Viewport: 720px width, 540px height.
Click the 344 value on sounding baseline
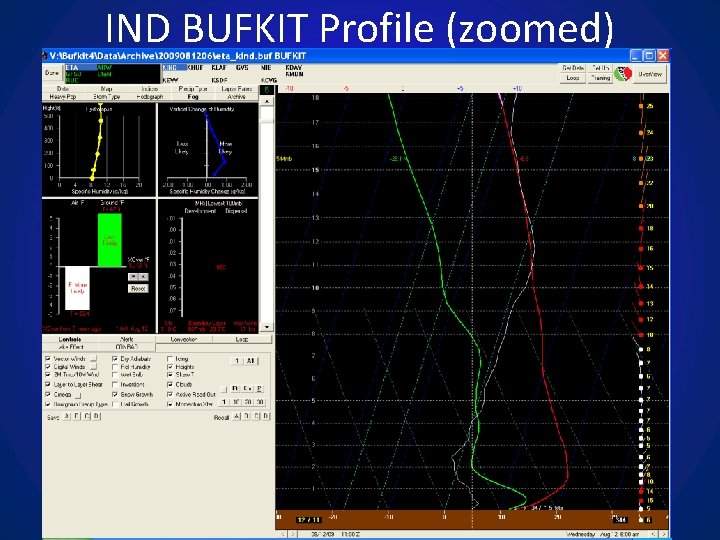(x=620, y=520)
